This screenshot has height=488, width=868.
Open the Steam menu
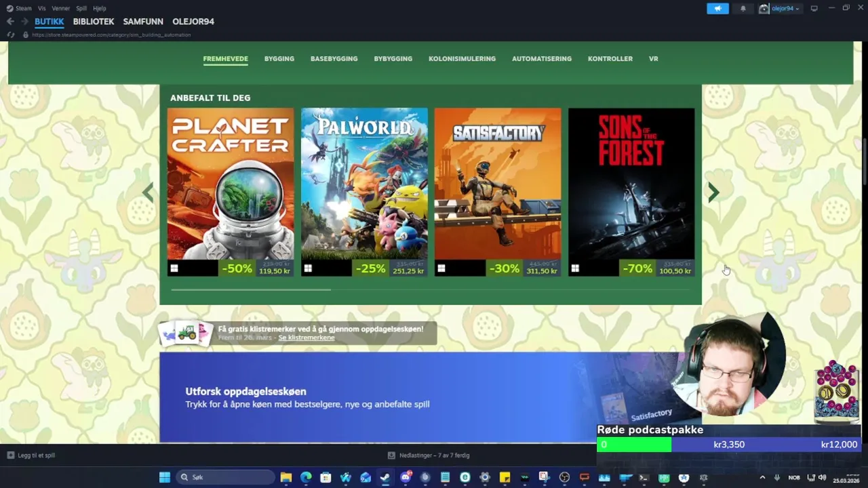(20, 8)
